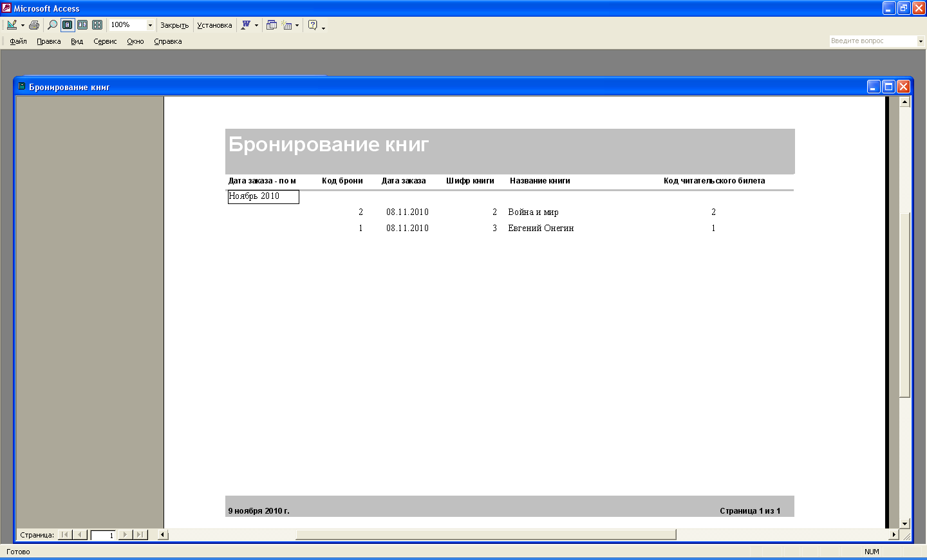
Task: Open the Файл menu
Action: tap(18, 41)
